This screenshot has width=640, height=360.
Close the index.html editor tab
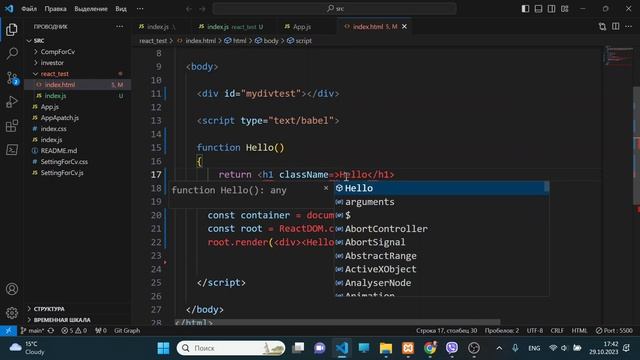404,27
